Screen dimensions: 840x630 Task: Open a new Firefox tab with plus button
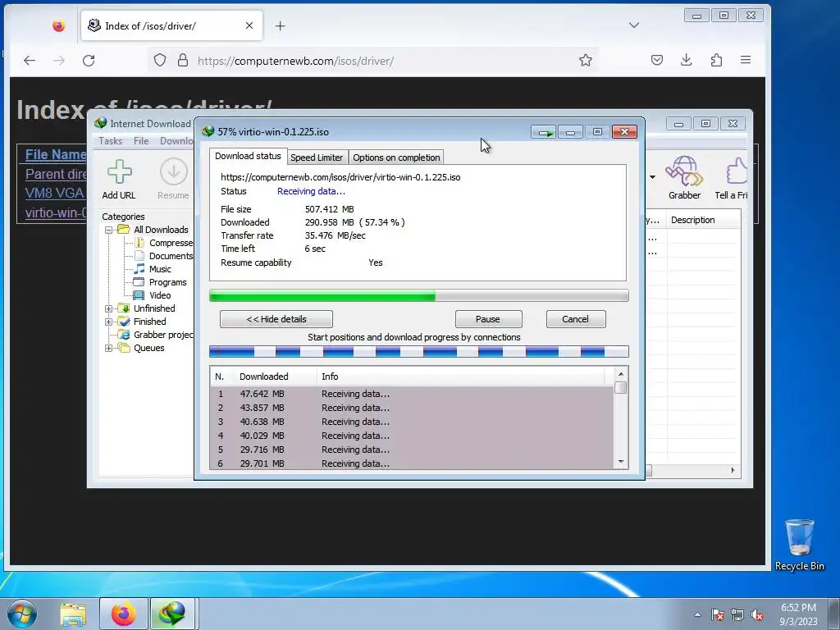tap(281, 25)
